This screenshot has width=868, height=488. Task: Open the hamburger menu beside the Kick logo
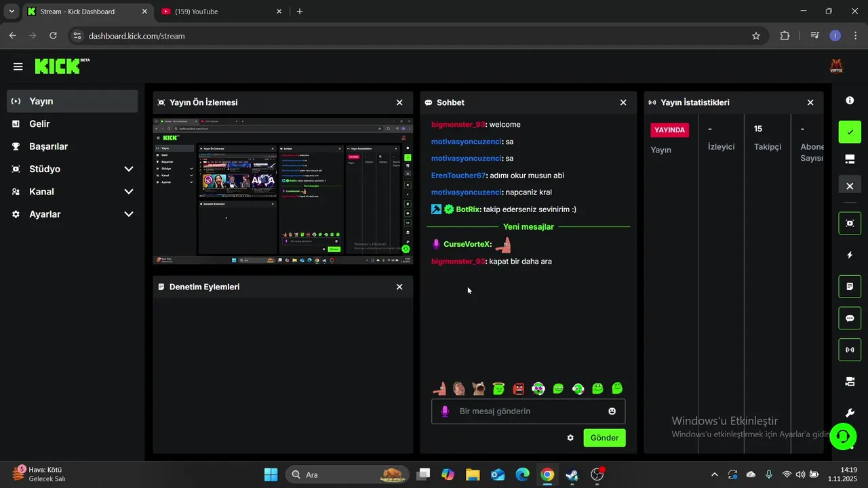tap(18, 66)
